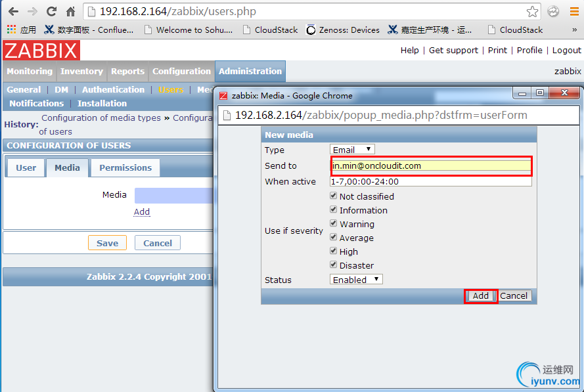Uncheck Disaster severity checkbox
Image resolution: width=584 pixels, height=392 pixels.
[x=333, y=265]
